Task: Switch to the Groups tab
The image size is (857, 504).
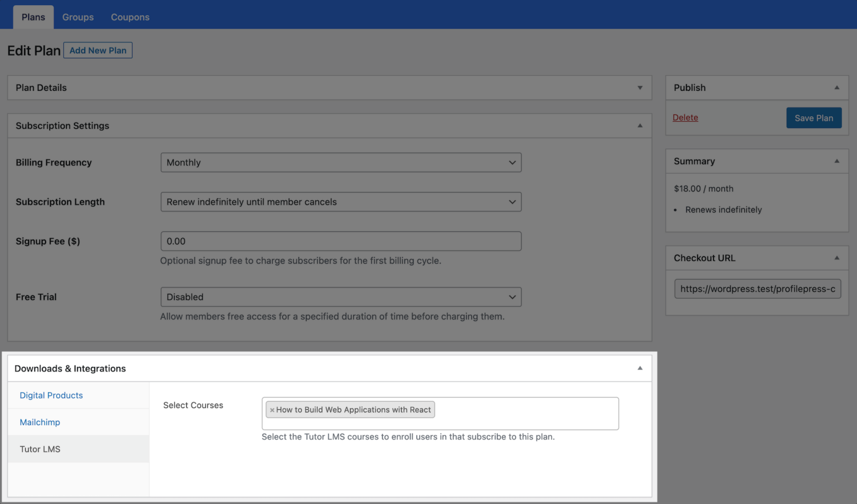Action: pyautogui.click(x=78, y=17)
